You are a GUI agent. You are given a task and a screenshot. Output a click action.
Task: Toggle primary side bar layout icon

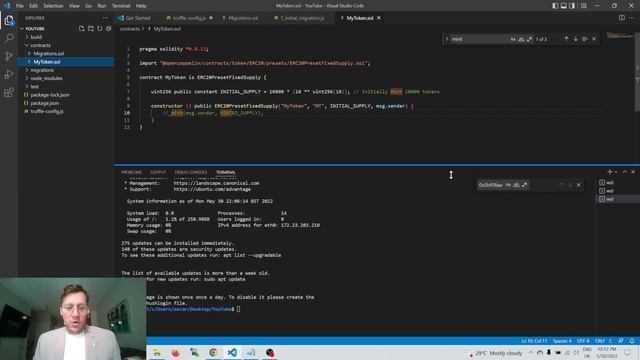(555, 6)
